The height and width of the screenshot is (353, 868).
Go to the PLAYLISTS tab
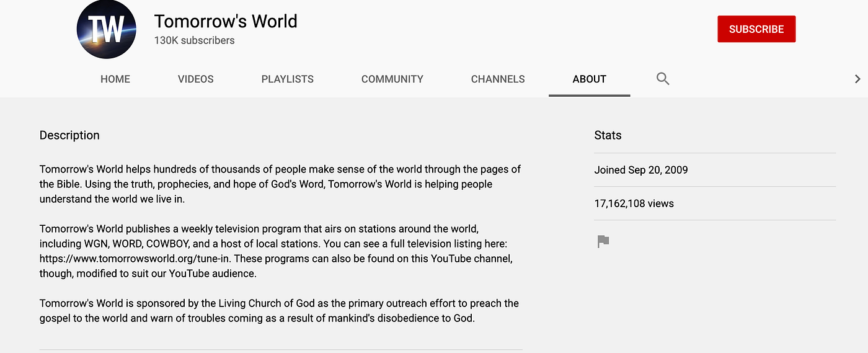point(288,79)
